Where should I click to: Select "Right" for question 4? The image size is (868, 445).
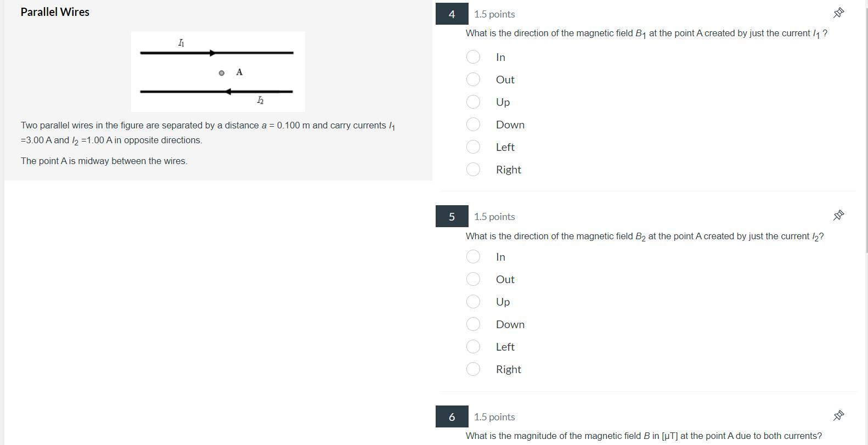pyautogui.click(x=473, y=170)
